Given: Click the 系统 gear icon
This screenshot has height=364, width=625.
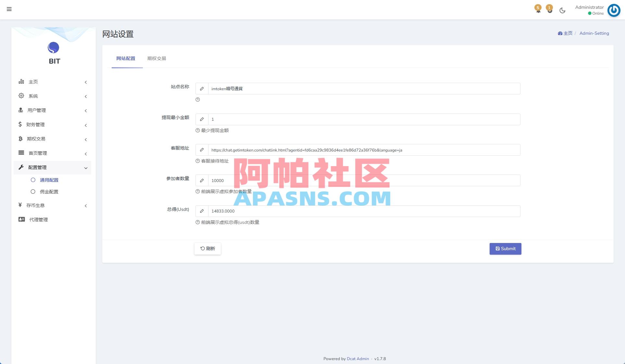Looking at the screenshot, I should [x=21, y=95].
